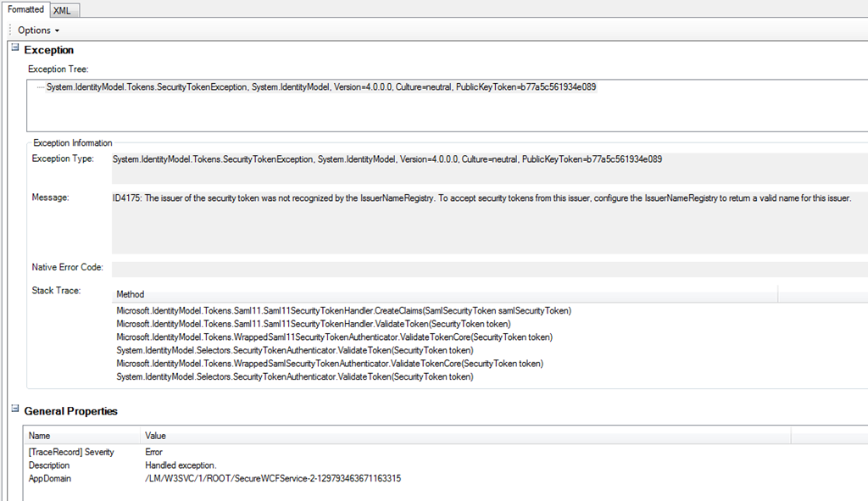868x501 pixels.
Task: Select the WrappedSaml11SecurityTokenAuthenticator.ValidateTokenCore row
Action: [x=335, y=337]
